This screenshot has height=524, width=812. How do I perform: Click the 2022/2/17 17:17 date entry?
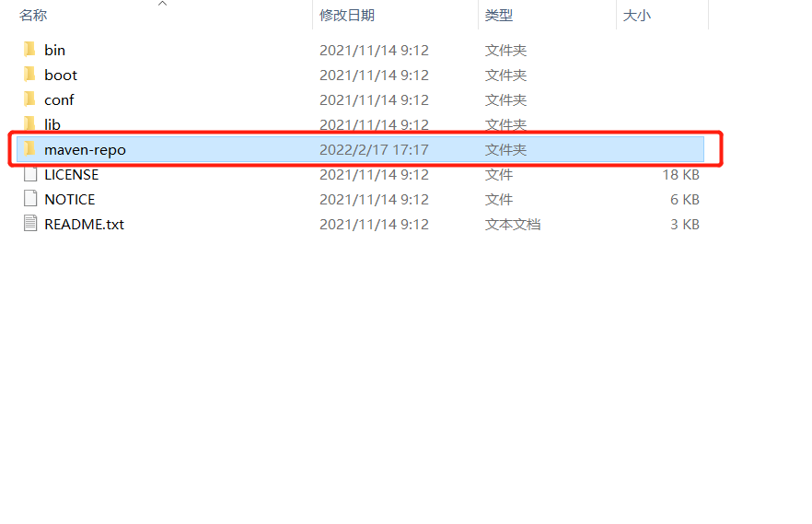click(374, 149)
